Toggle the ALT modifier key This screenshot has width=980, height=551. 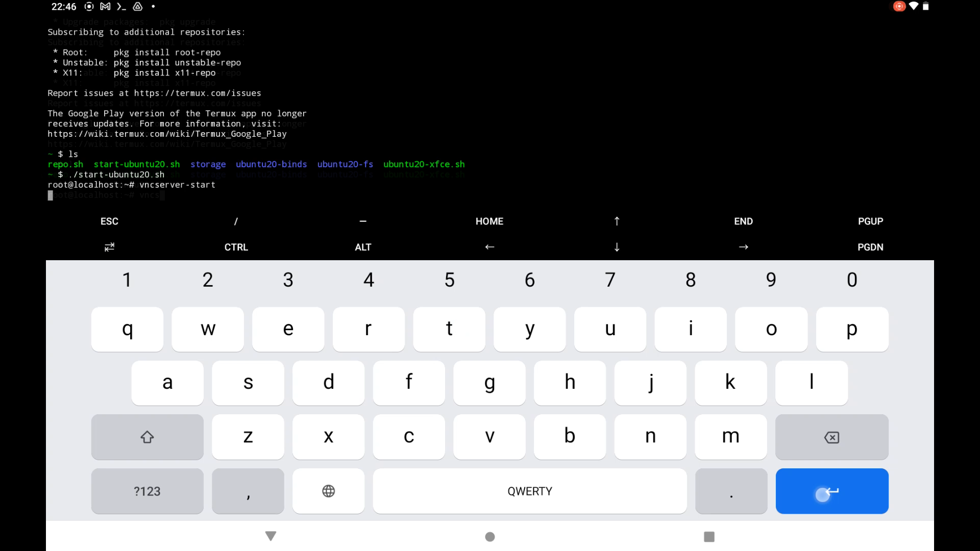(x=363, y=247)
